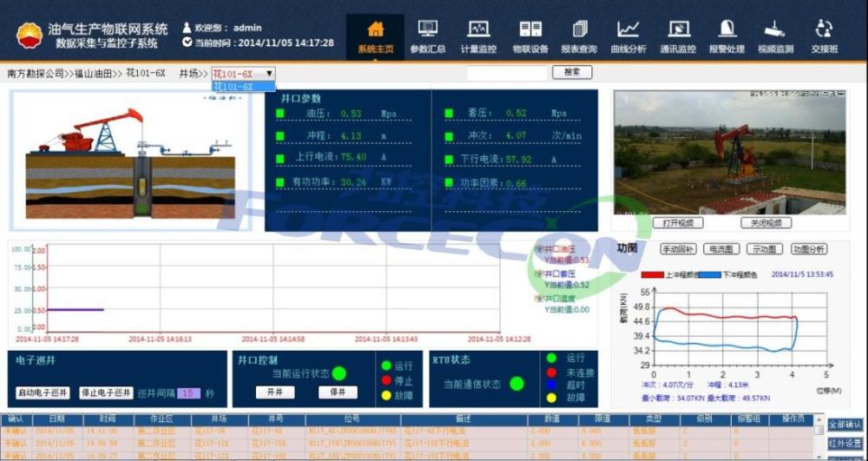Switch to 示功图 view
This screenshot has height=461, width=868.
pyautogui.click(x=765, y=249)
